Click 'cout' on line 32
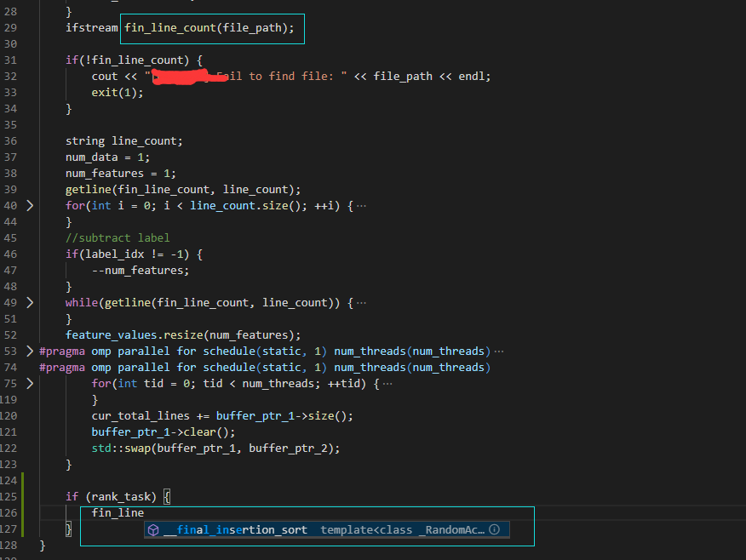This screenshot has width=746, height=560. pos(105,76)
